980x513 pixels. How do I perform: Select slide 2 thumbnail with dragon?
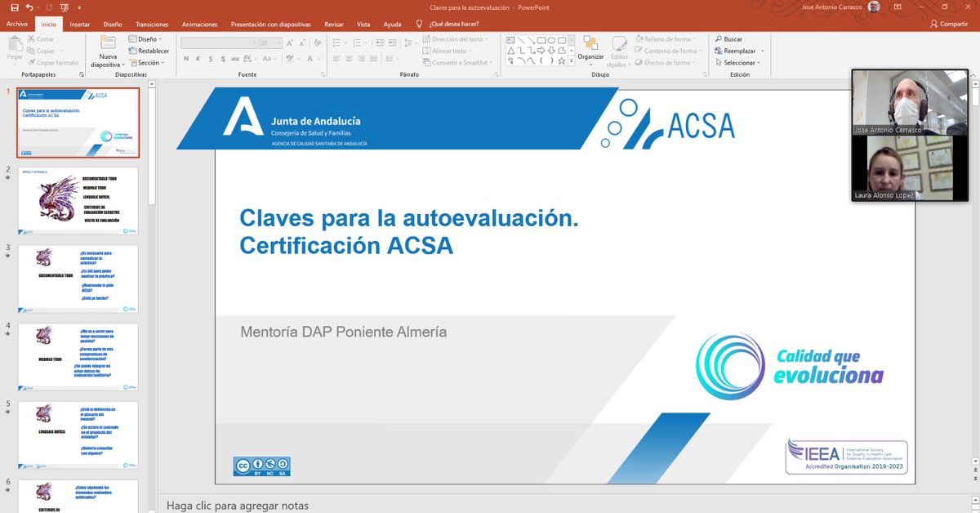(x=78, y=200)
